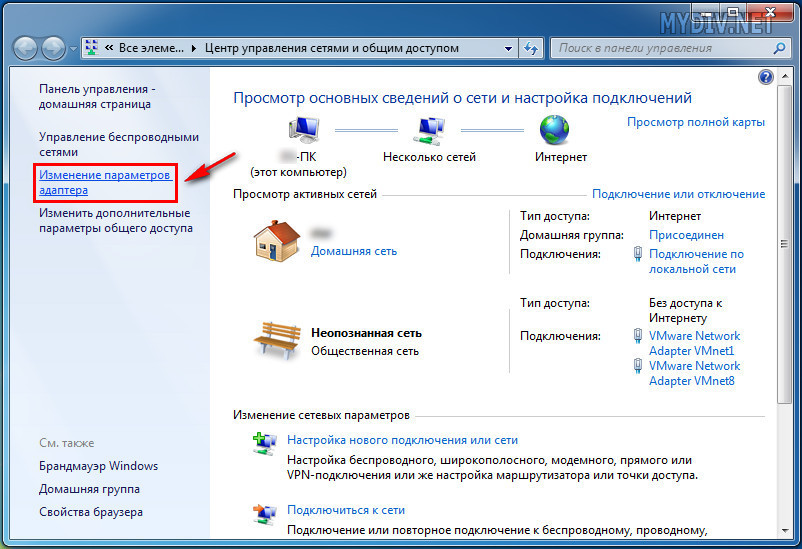This screenshot has width=802, height=549.
Task: Click the new connection setup icon
Action: (265, 444)
